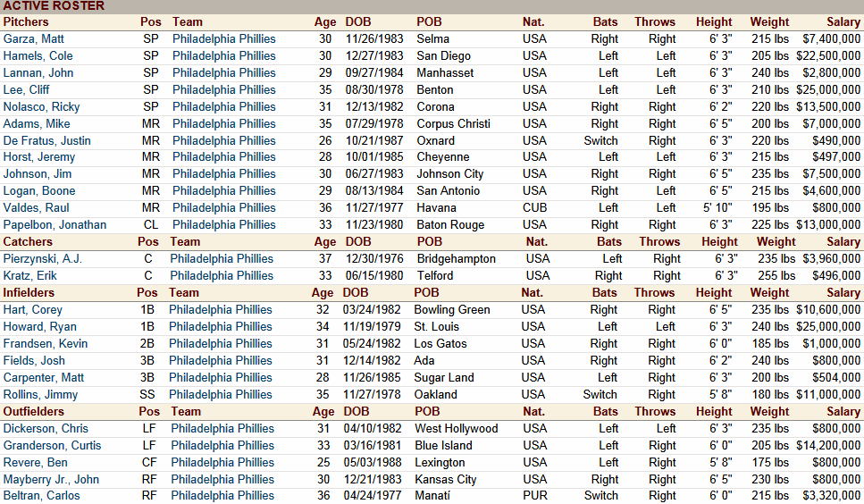Image resolution: width=864 pixels, height=504 pixels.
Task: Click Kratz, Erik player link
Action: [x=30, y=276]
